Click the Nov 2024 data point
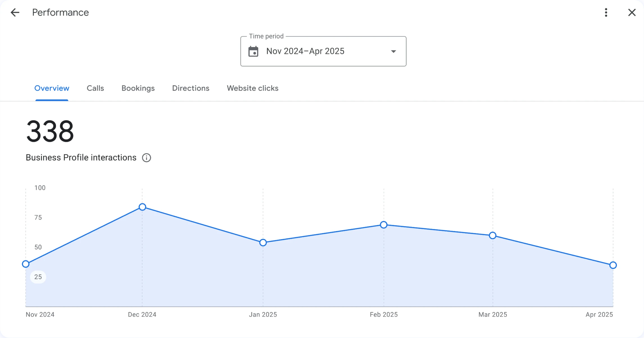This screenshot has width=644, height=338. 26,264
